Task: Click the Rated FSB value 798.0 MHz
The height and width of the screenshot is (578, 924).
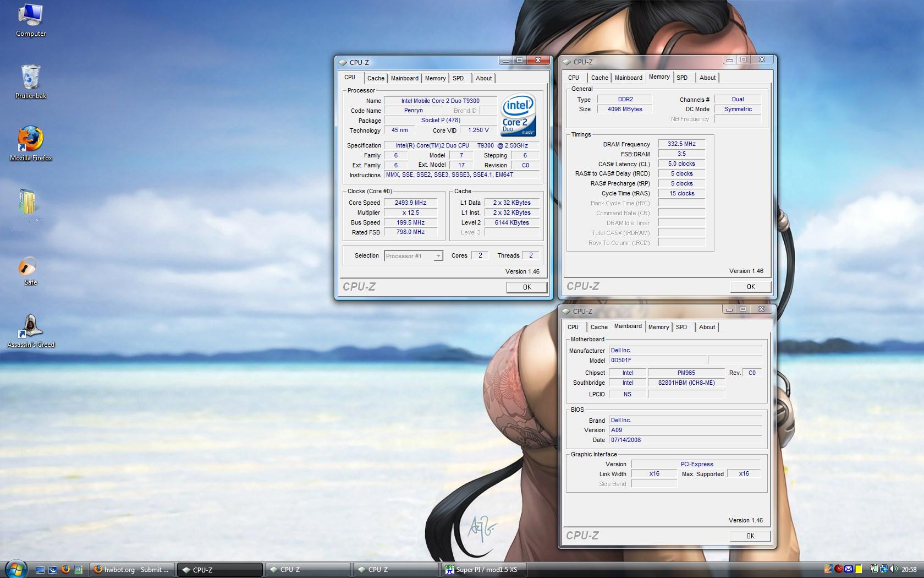Action: coord(410,232)
